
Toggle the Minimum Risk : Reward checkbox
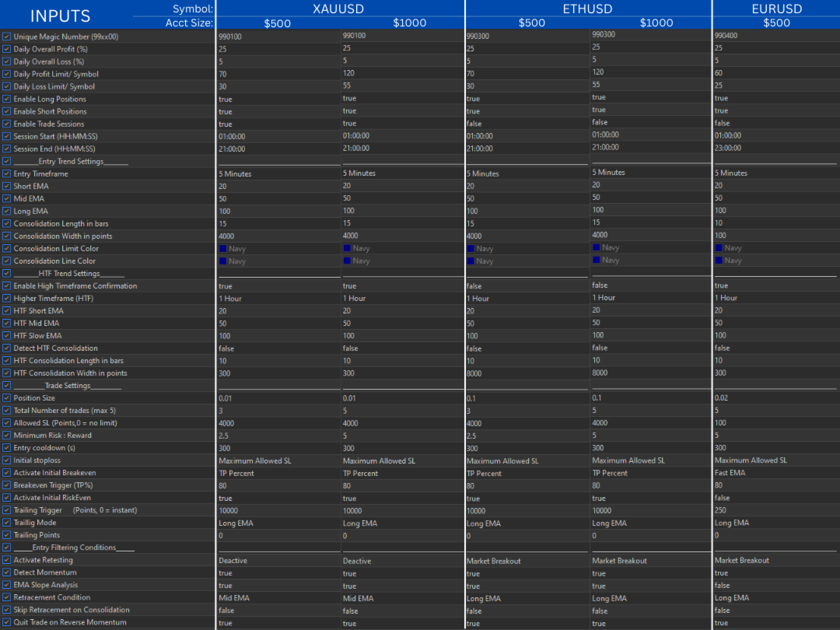coord(6,435)
